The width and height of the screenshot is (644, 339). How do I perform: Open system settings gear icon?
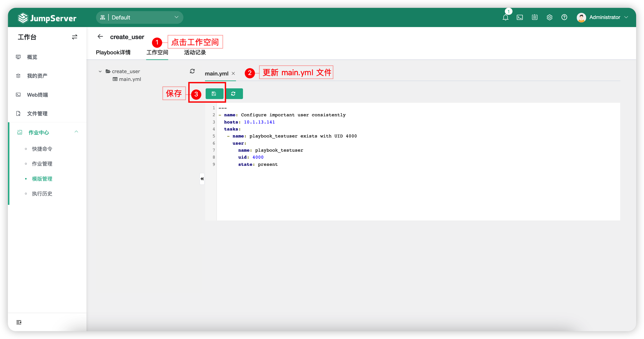coord(549,17)
